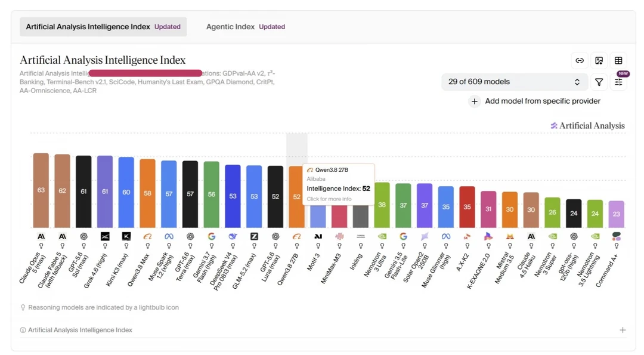Click the download chart image icon
Screen dimensions: 644x355
coord(599,60)
